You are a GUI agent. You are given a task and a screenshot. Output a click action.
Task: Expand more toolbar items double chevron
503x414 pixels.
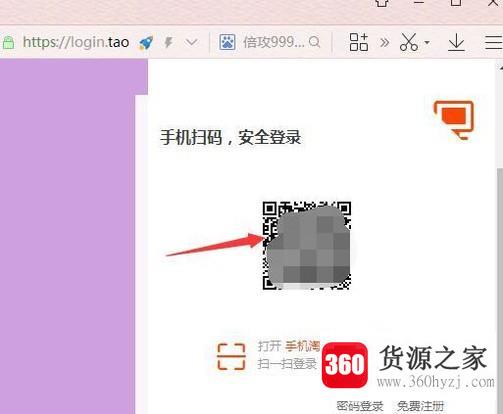[384, 42]
